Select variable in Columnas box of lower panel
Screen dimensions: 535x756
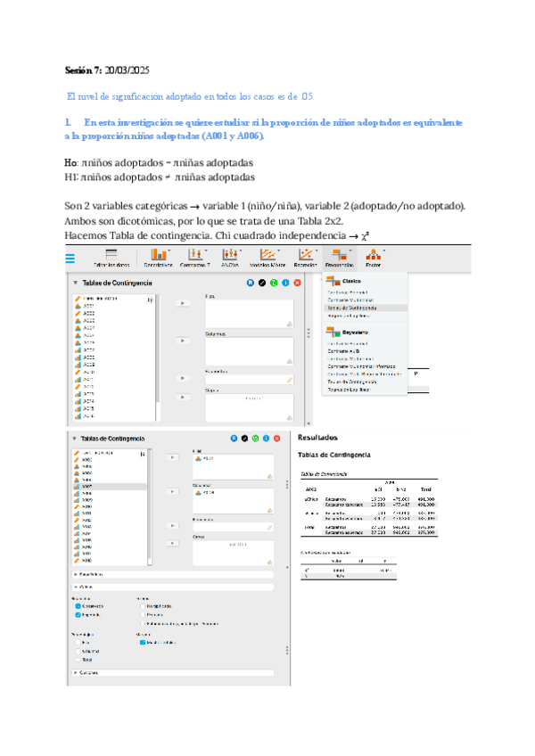coord(205,493)
